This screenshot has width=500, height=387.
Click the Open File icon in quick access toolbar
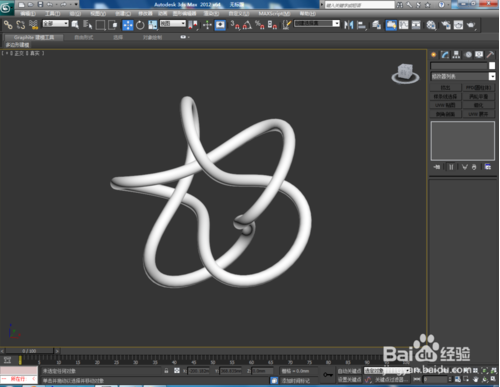tap(30, 4)
